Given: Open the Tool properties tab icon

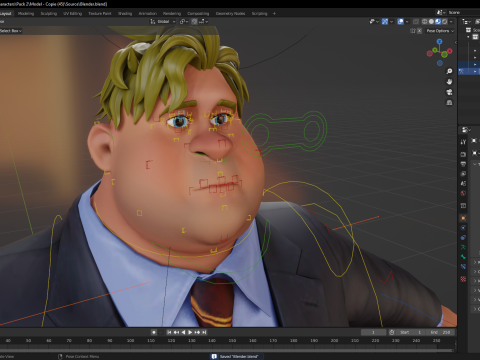Looking at the screenshot, I should pyautogui.click(x=463, y=142).
